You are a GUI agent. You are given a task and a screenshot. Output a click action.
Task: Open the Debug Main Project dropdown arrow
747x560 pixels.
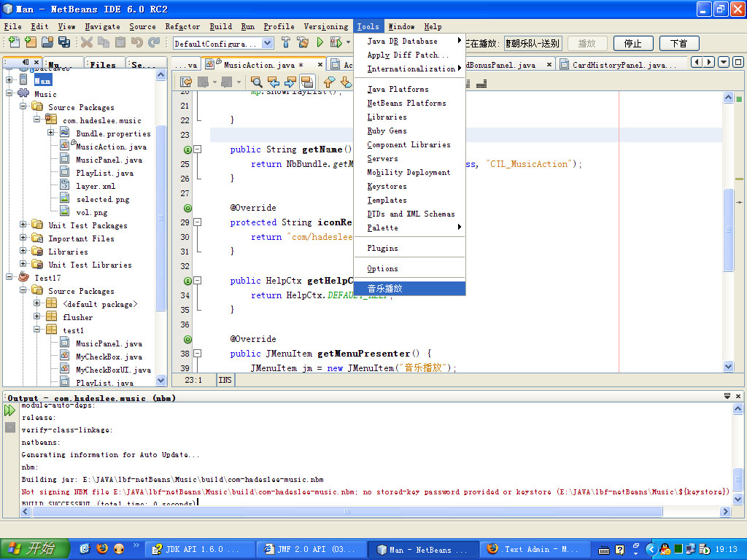pos(349,42)
